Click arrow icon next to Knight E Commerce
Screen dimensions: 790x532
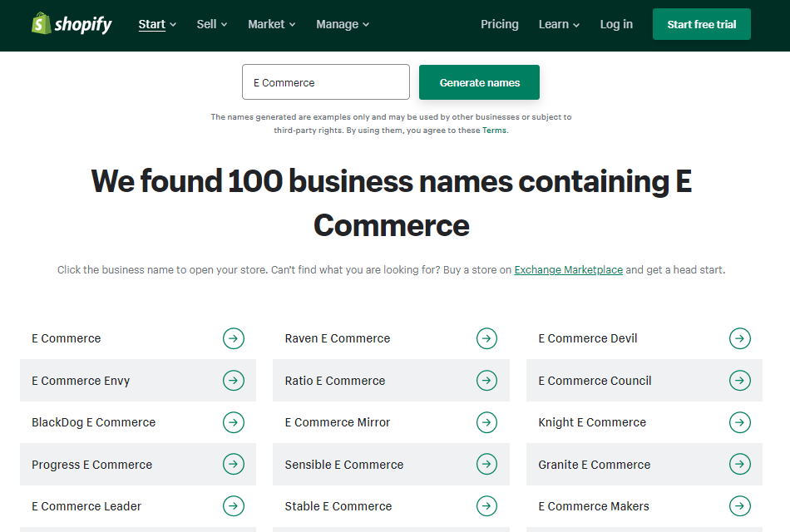pyautogui.click(x=739, y=422)
